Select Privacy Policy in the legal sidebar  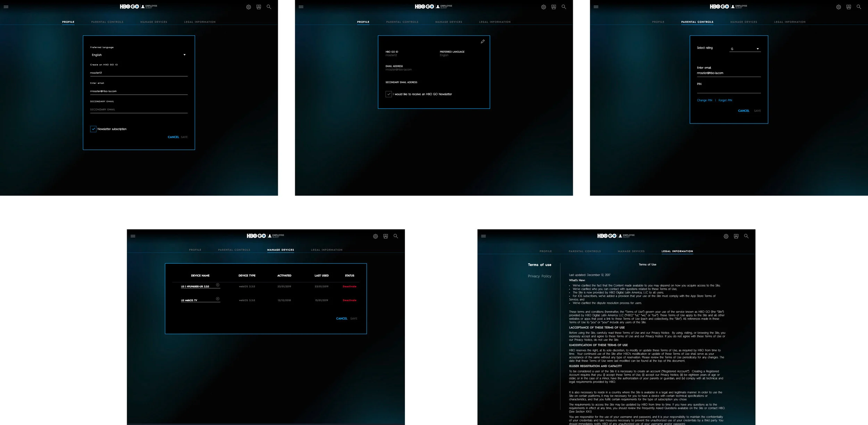pos(539,276)
